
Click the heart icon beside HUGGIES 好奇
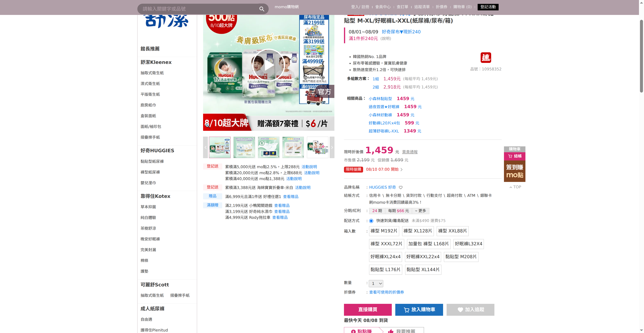point(401,187)
